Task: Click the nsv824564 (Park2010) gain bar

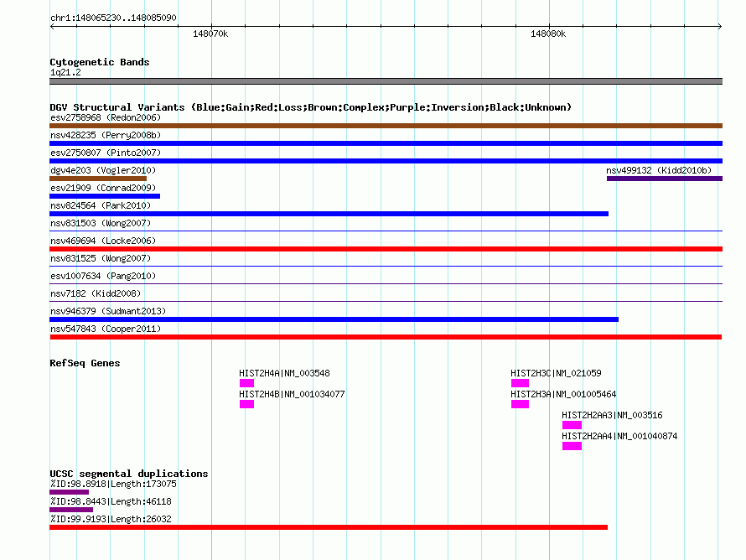Action: pyautogui.click(x=329, y=214)
